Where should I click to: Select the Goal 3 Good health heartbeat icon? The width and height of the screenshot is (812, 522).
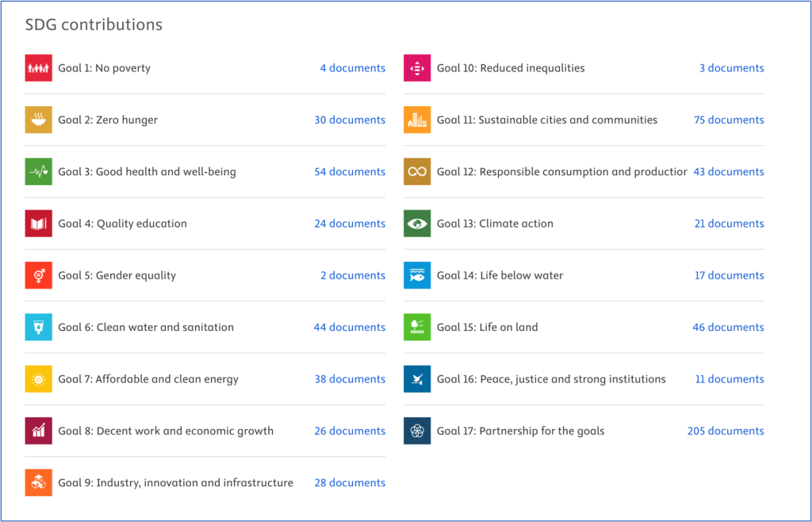click(38, 171)
